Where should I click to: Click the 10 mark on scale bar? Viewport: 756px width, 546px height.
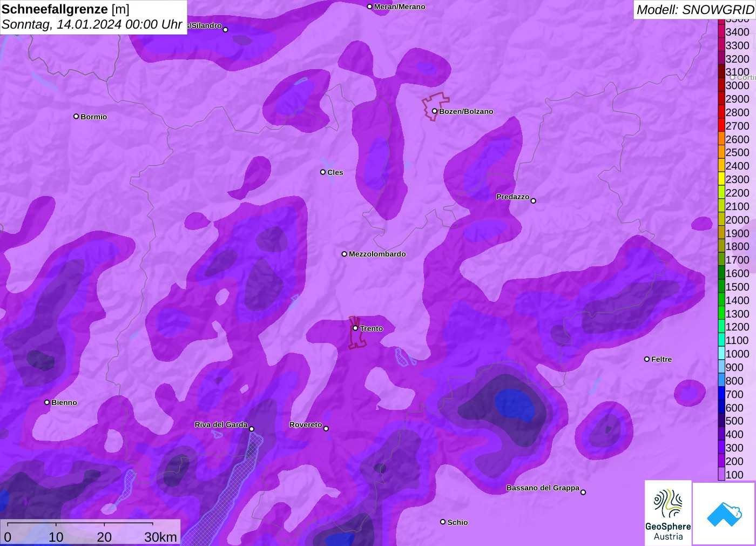point(56,537)
